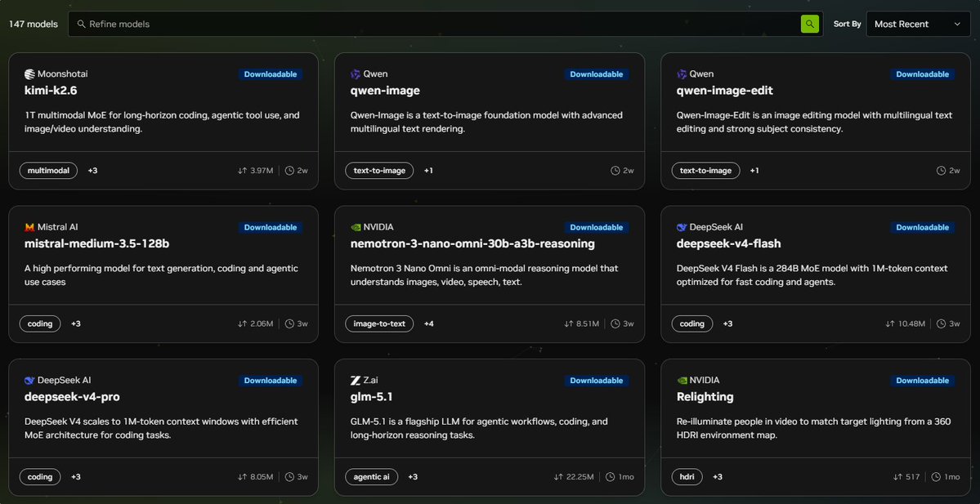Open the glm-5.1 model title
The width and height of the screenshot is (980, 504).
coord(371,396)
